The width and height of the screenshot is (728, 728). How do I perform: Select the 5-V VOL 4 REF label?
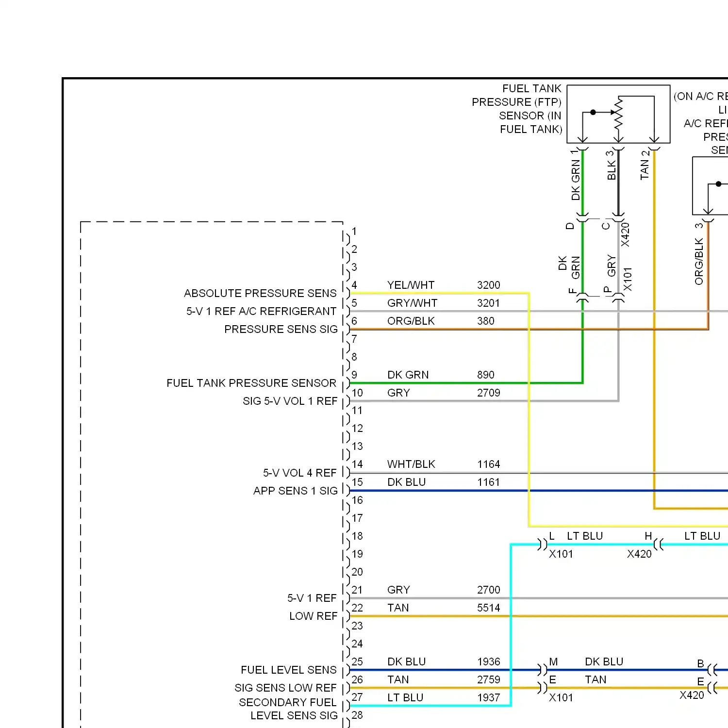pyautogui.click(x=299, y=473)
